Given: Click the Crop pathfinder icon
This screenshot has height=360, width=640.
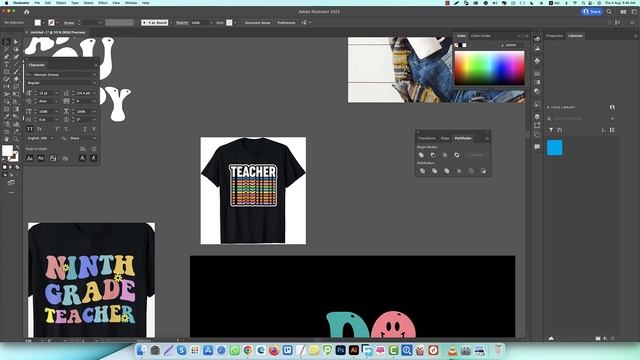Looking at the screenshot, I should point(459,171).
